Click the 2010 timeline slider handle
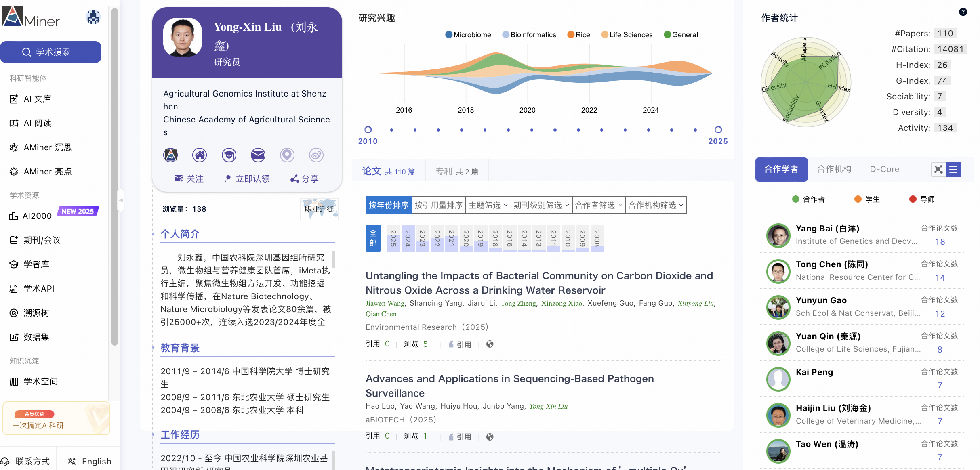 point(368,130)
